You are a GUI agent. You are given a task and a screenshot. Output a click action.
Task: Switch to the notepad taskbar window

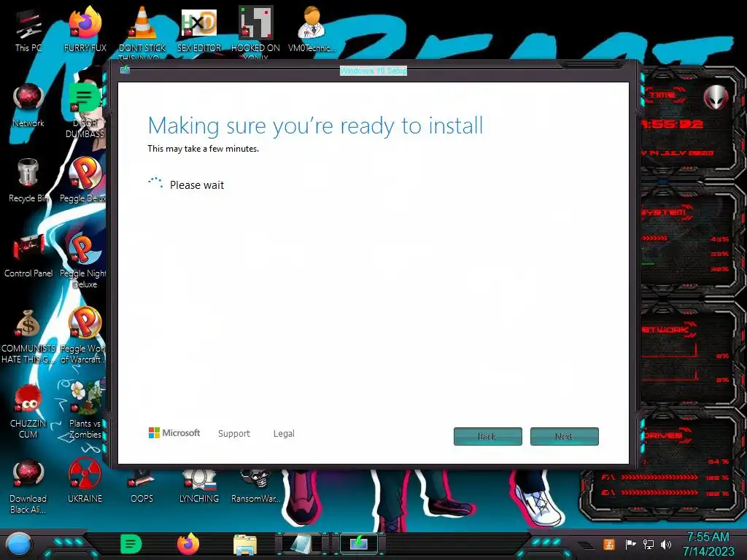tap(302, 544)
